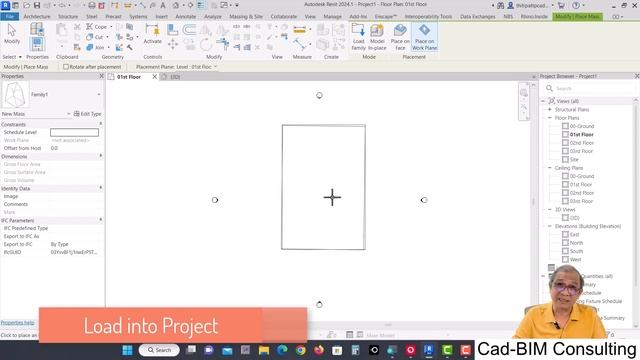Switch to the Structure ribbon tab
Screen dimensions: 640x360
68,17
